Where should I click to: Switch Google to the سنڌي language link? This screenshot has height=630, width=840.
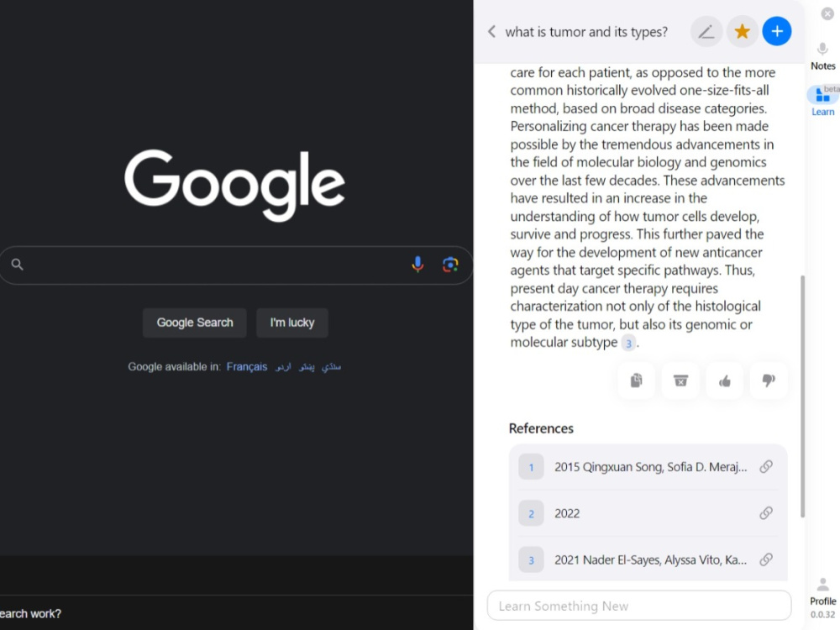click(x=331, y=367)
